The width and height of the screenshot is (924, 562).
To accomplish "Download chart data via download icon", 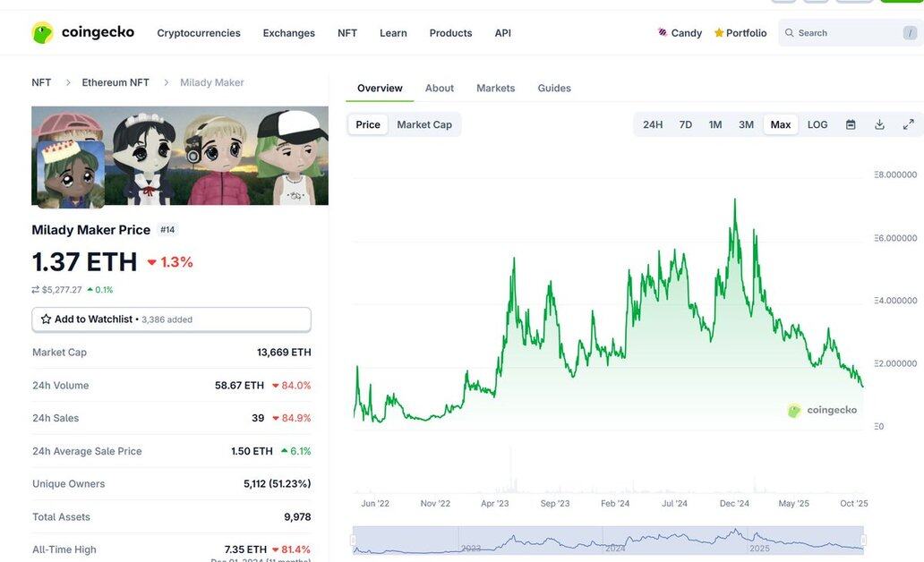I will click(879, 124).
